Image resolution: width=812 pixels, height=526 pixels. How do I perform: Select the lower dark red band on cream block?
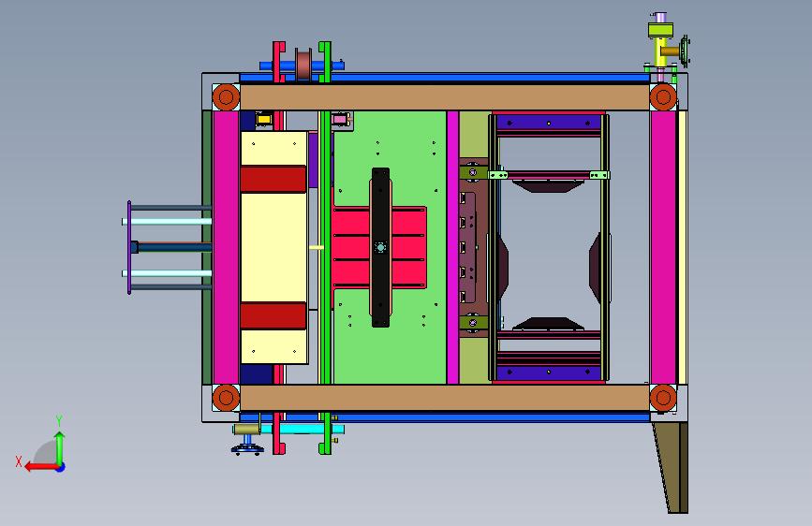pos(273,315)
